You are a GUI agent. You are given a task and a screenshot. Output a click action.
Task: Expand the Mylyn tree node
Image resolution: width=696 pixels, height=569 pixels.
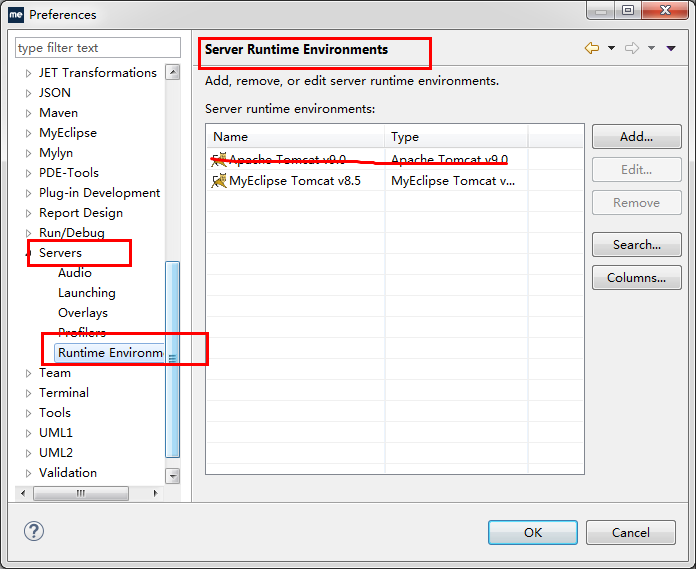28,153
